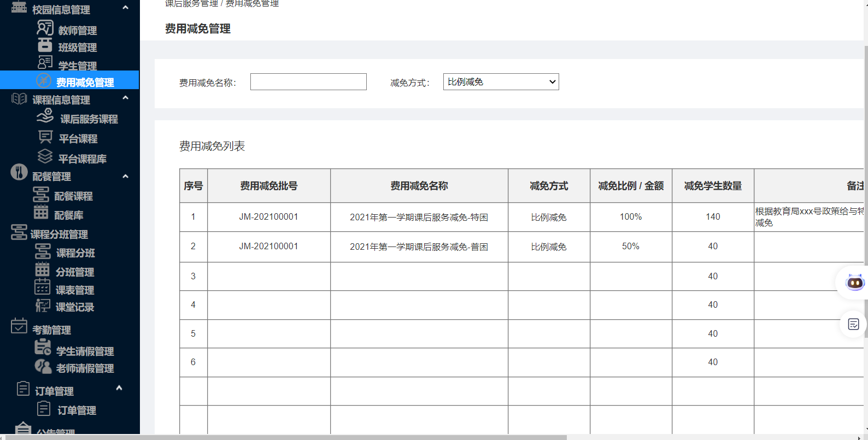Collapse the 订单管理 section chevron
The width and height of the screenshot is (868, 440).
tap(119, 388)
